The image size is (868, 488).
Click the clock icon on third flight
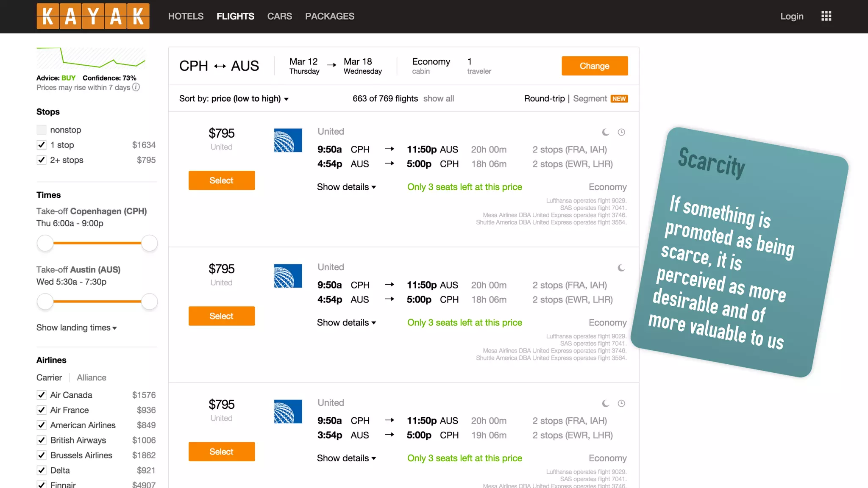click(x=621, y=403)
